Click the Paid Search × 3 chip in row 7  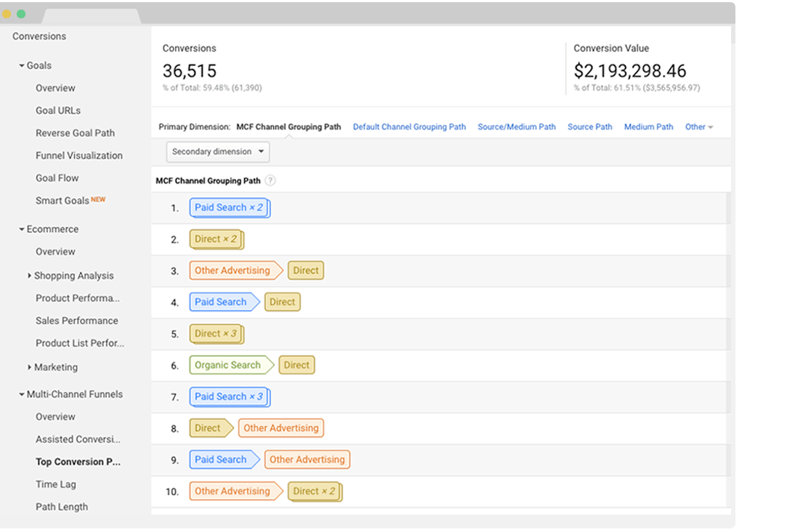pyautogui.click(x=229, y=397)
